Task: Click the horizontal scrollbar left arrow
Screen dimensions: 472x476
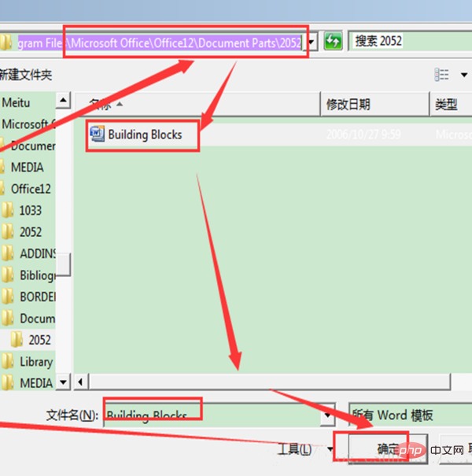Action: (81, 383)
